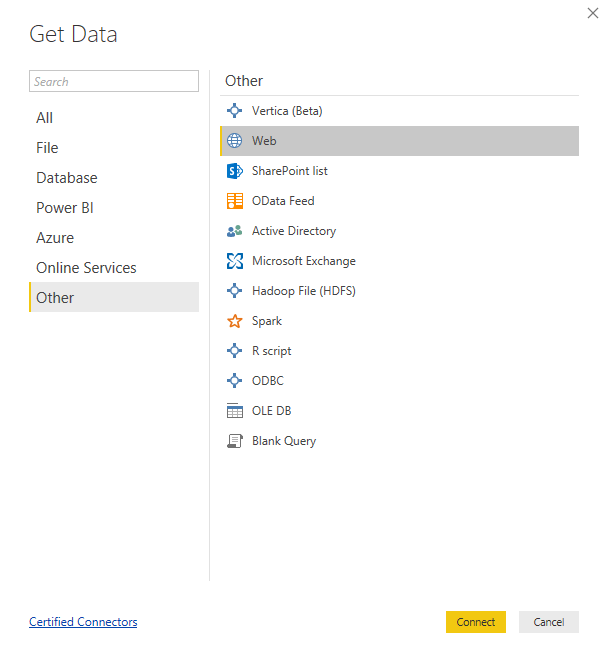Select the File category

coord(114,148)
